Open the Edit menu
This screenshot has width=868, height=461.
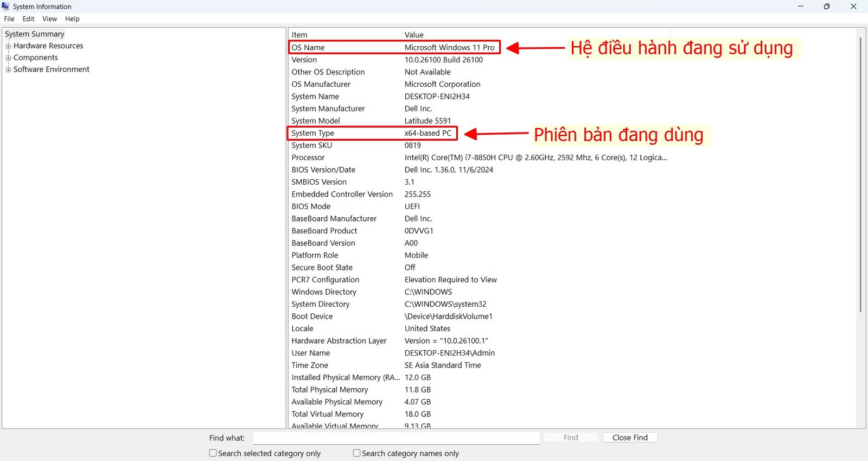point(28,18)
